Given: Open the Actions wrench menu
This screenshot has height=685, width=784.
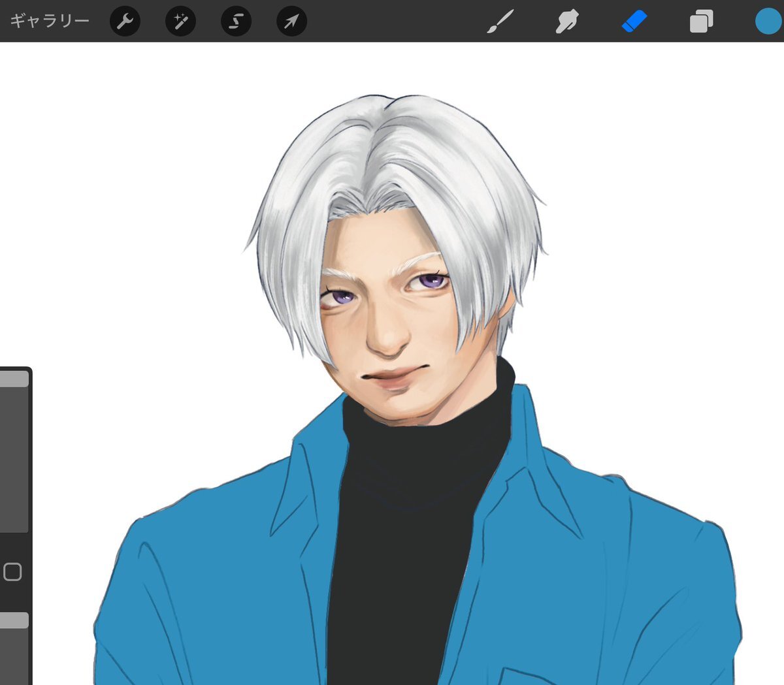Looking at the screenshot, I should 125,22.
